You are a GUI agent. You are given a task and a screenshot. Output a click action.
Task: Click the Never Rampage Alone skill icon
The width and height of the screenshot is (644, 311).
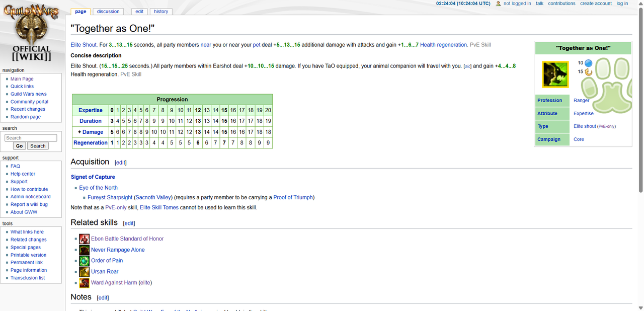[84, 250]
